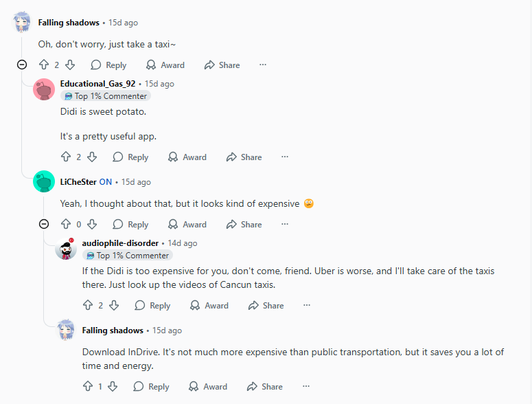Reply to Educational_Gas_92's comment
The height and width of the screenshot is (404, 532).
pos(130,157)
